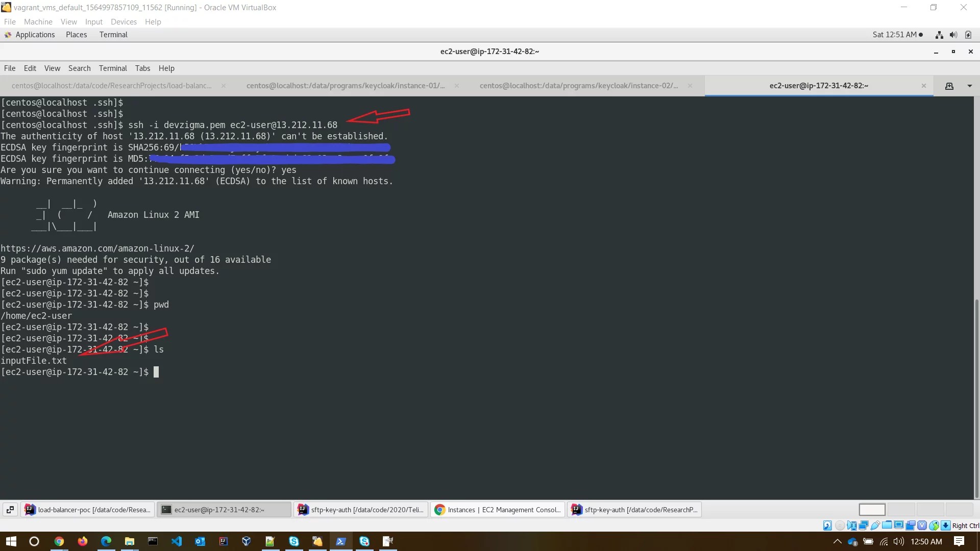Switch to keycloak instance-01 tab
The image size is (980, 551).
[346, 86]
